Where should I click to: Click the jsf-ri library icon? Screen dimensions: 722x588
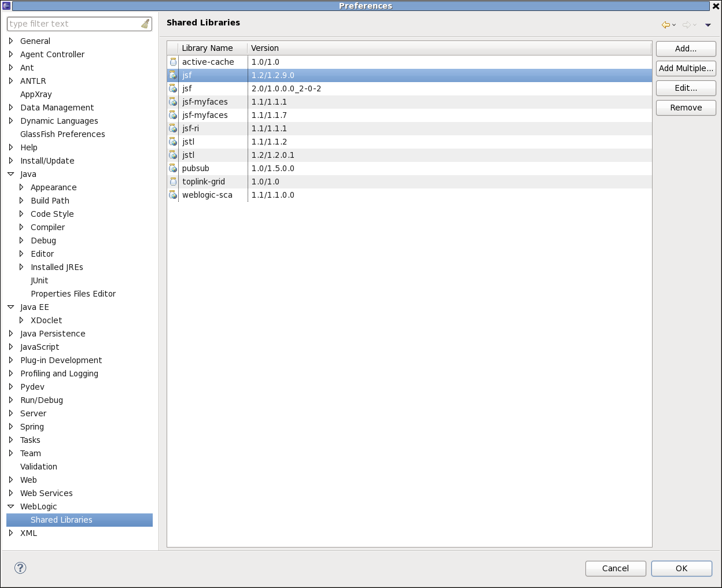[173, 128]
